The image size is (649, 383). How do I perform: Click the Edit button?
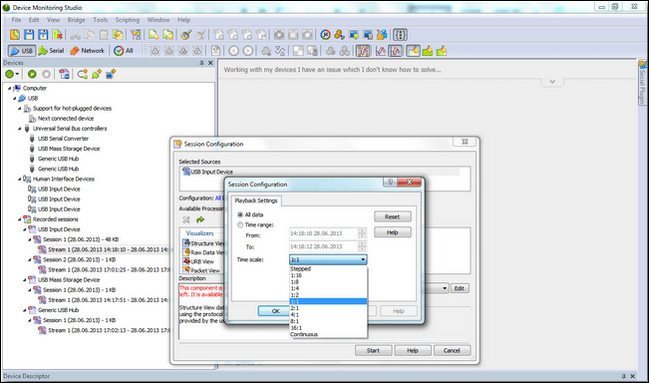point(459,288)
